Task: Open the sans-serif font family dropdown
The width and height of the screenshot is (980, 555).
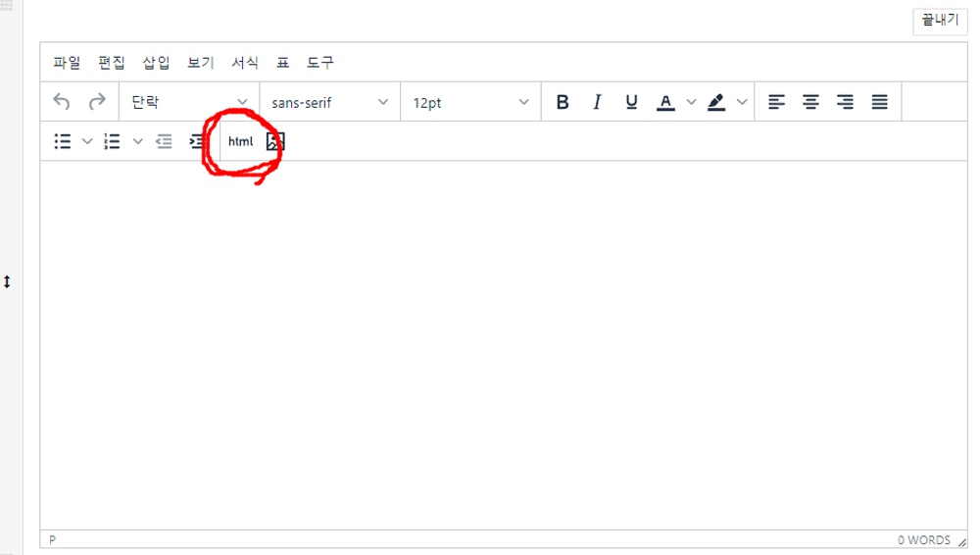Action: click(330, 102)
